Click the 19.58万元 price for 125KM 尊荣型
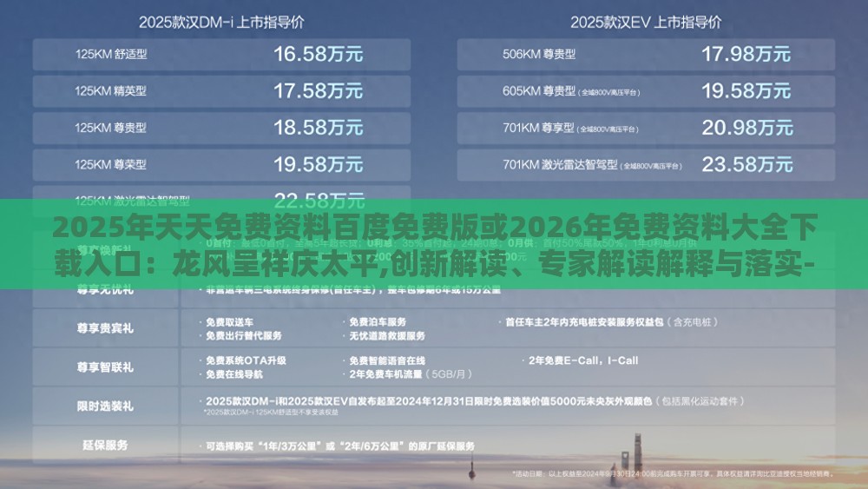The height and width of the screenshot is (489, 868). pos(319,164)
